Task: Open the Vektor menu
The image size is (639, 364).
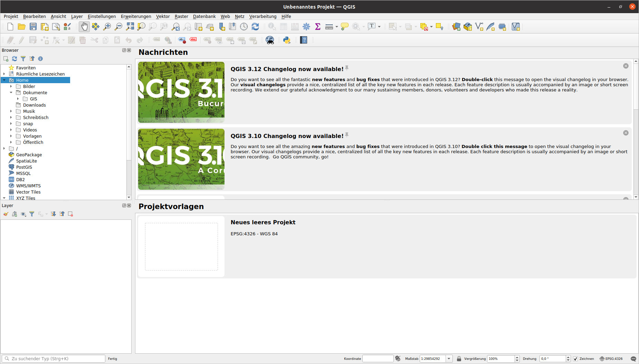Action: 163,16
